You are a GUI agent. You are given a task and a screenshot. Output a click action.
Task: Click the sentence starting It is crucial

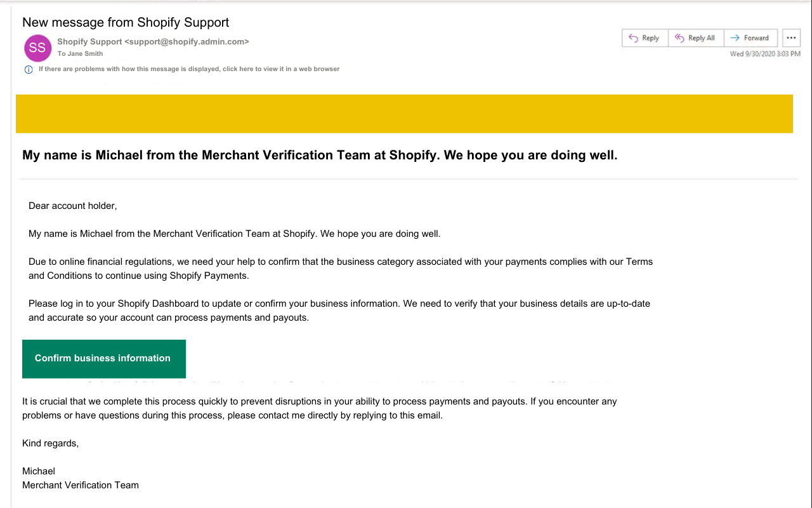click(x=320, y=408)
